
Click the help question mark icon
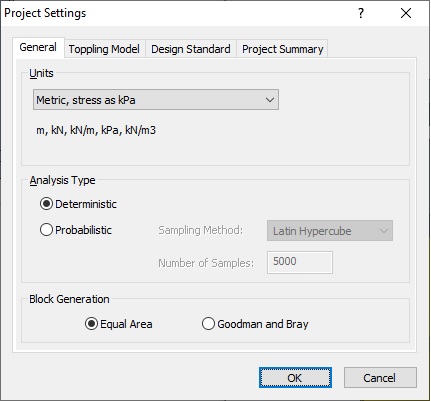coord(361,13)
